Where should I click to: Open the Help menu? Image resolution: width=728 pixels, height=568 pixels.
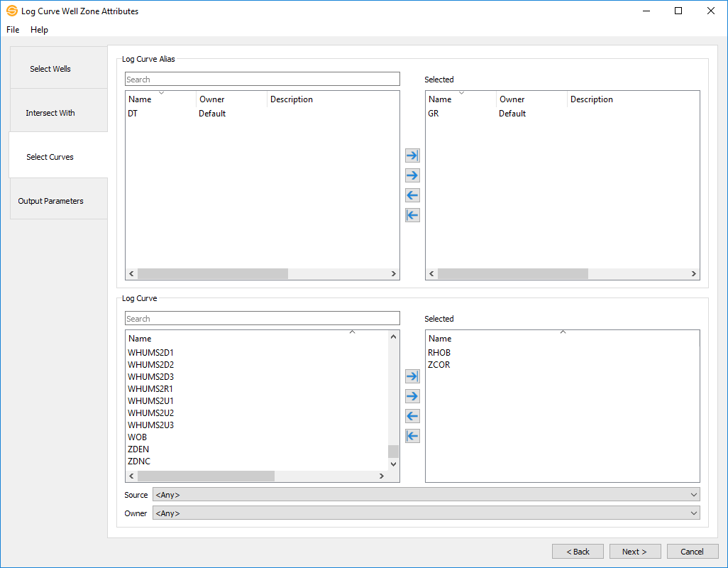[x=39, y=30]
